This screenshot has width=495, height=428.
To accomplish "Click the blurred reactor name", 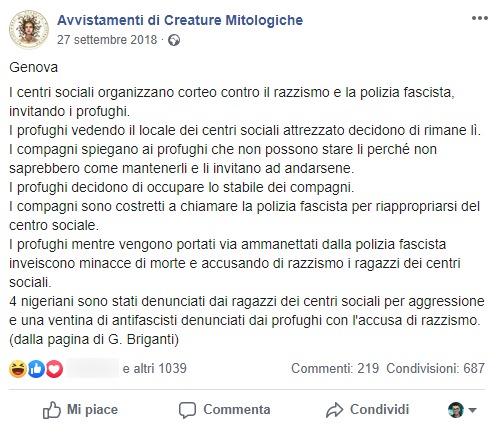I will (x=92, y=368).
